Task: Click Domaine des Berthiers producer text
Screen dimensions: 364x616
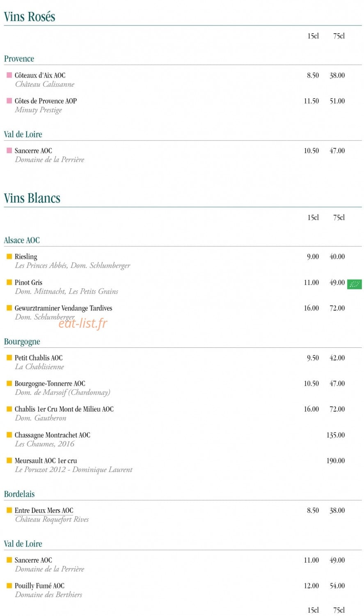Action: point(48,595)
